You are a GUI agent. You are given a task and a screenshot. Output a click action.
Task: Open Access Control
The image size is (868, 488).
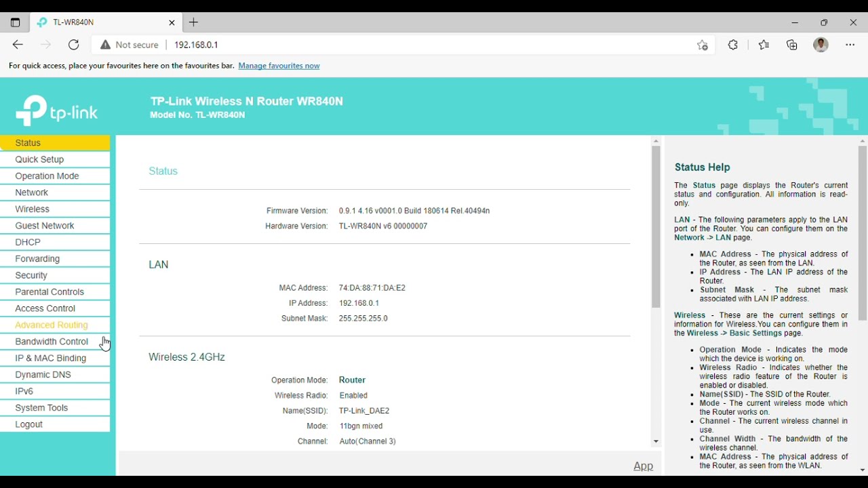click(56, 309)
